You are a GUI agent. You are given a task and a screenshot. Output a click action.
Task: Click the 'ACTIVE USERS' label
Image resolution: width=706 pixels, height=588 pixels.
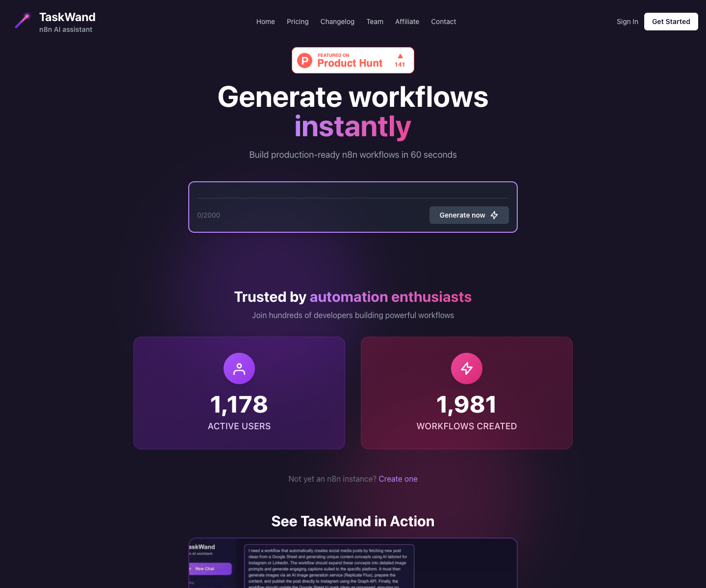[x=239, y=426]
